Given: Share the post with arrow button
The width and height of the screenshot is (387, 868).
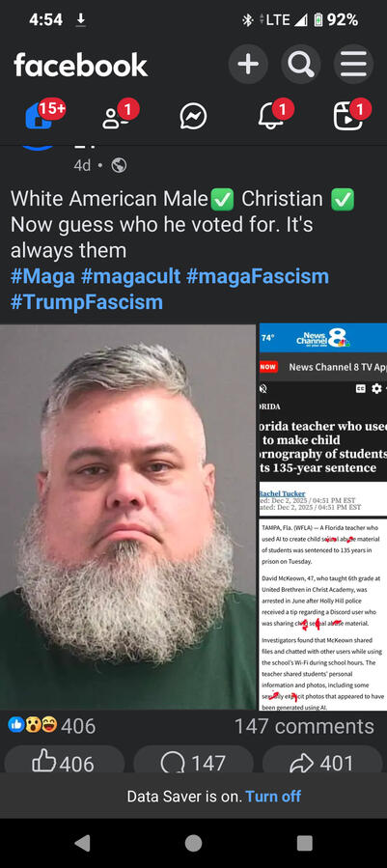Looking at the screenshot, I should [x=322, y=763].
